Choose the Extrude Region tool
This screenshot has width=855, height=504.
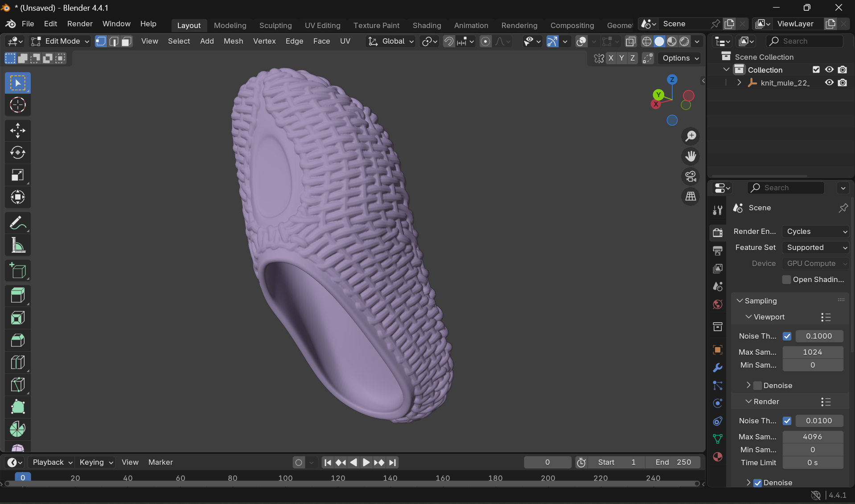click(17, 295)
